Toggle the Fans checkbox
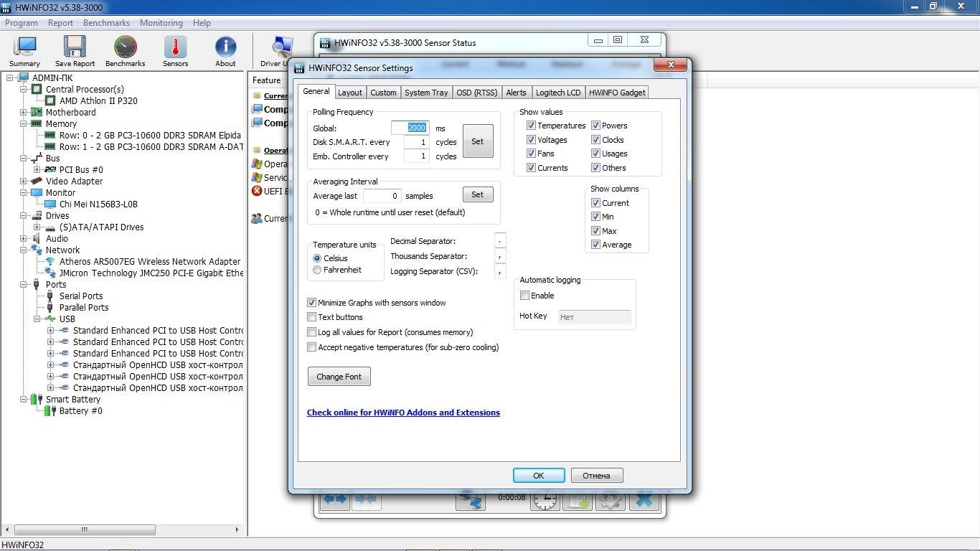Image resolution: width=980 pixels, height=551 pixels. pos(531,154)
